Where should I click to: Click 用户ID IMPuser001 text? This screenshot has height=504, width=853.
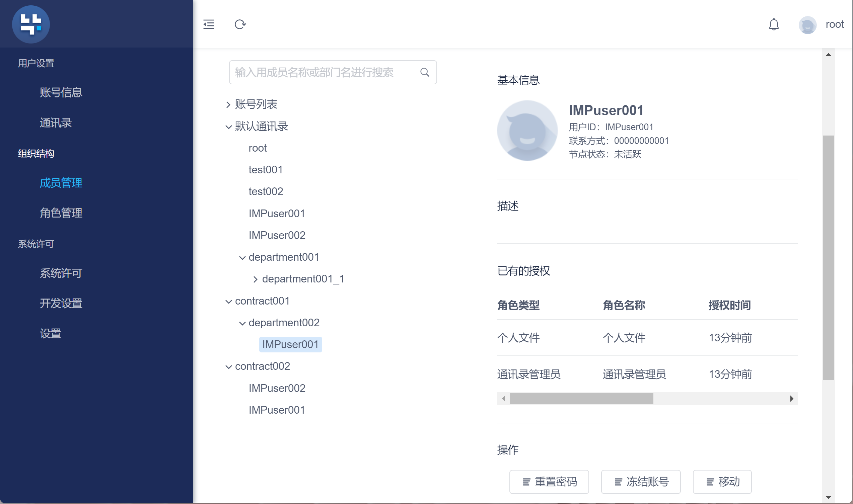[611, 127]
